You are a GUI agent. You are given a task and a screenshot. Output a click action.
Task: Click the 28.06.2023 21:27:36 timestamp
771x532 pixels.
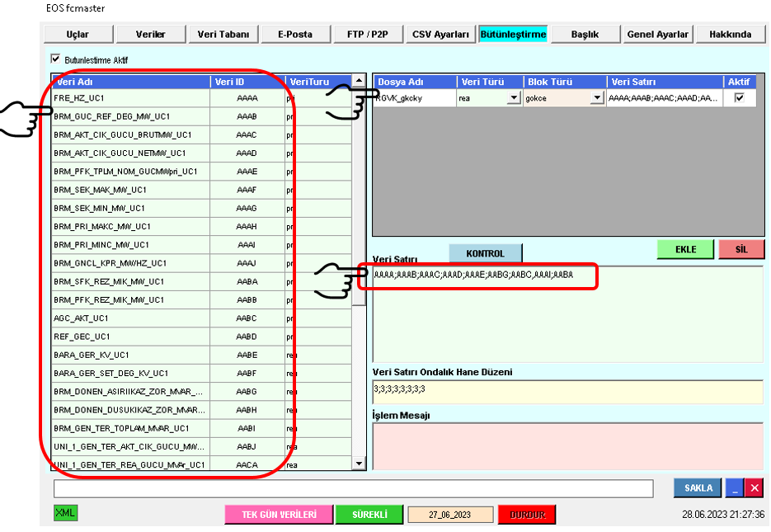pos(723,515)
